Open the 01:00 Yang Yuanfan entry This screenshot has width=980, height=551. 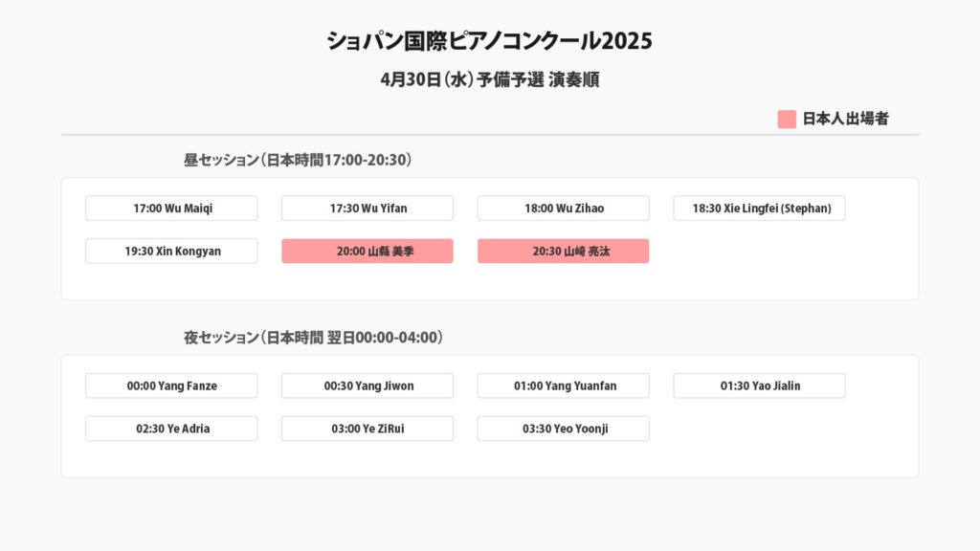564,386
